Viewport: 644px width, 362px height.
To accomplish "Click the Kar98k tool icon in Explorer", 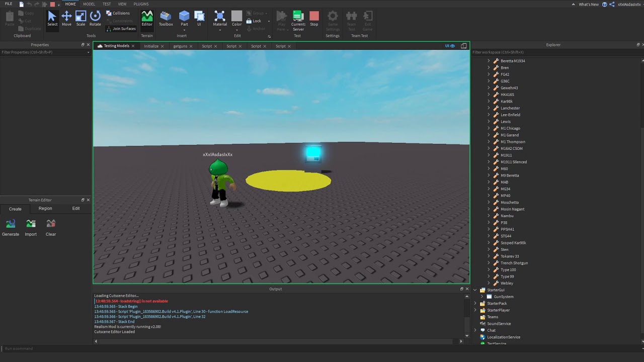I will pyautogui.click(x=496, y=102).
